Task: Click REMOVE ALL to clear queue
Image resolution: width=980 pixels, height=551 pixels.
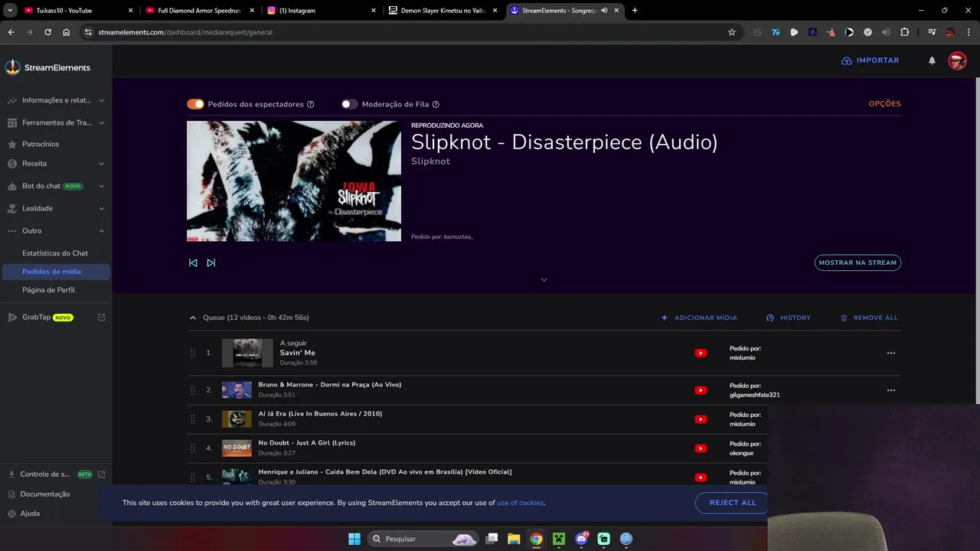Action: coord(869,318)
